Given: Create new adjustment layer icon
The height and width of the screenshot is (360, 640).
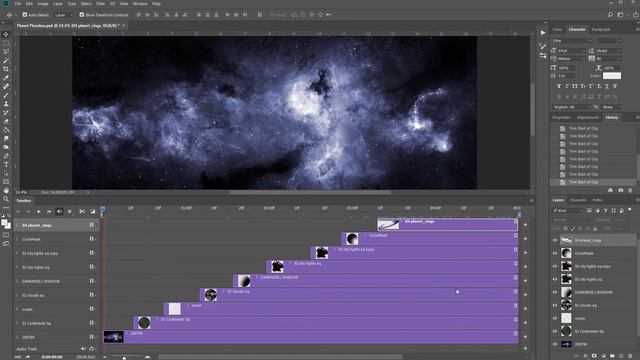Looking at the screenshot, I should point(603,356).
